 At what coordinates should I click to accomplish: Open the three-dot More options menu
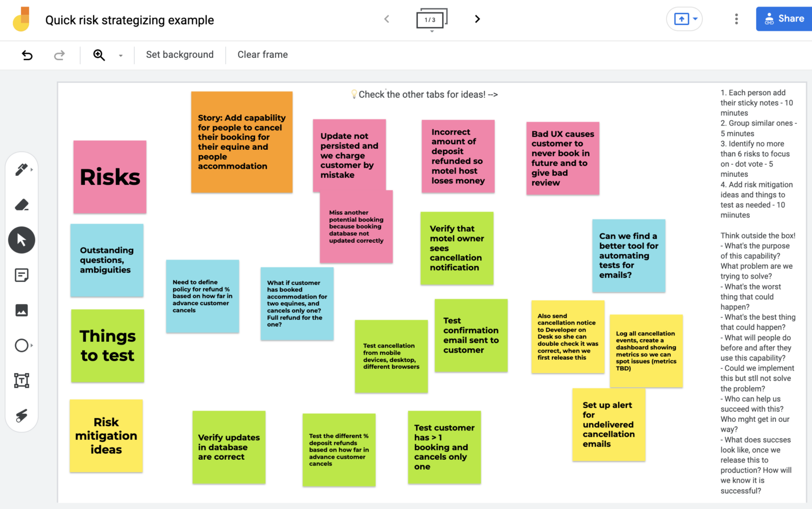coord(736,19)
